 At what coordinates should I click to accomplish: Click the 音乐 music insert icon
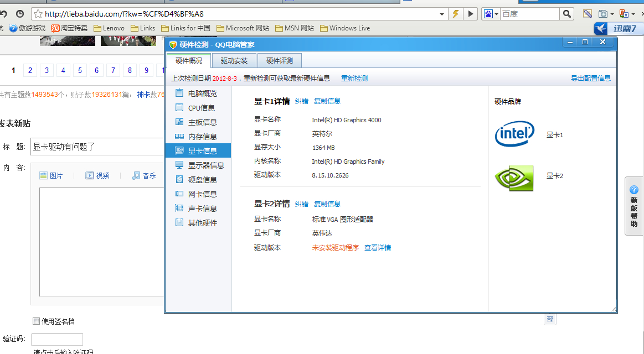coord(136,175)
